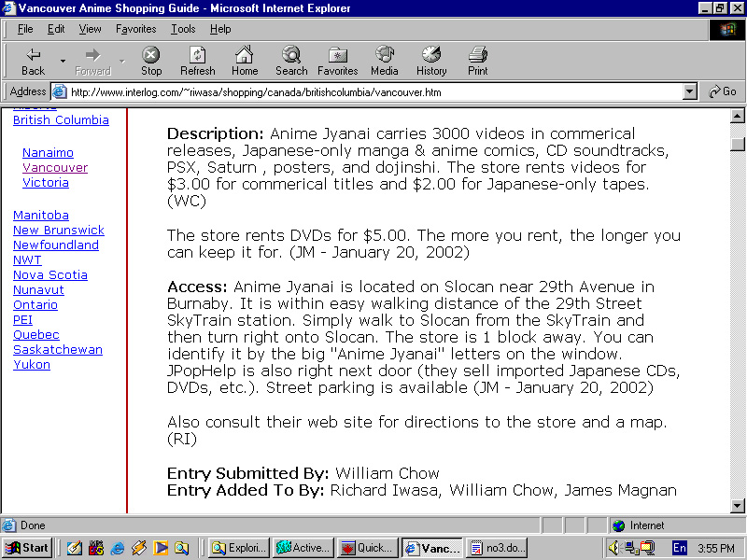Screen dimensions: 747x560
Task: Launch the Quick Launch media player icon
Action: [x=161, y=549]
